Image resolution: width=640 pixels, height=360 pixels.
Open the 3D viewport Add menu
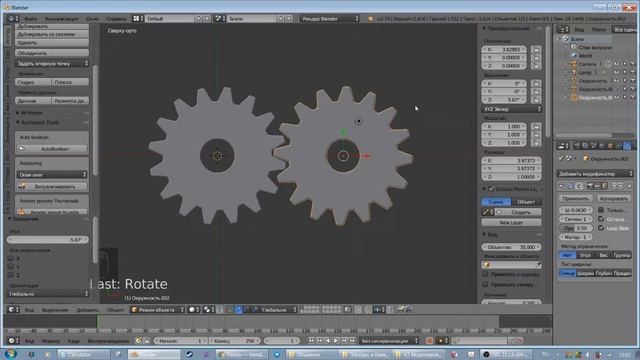pos(87,310)
